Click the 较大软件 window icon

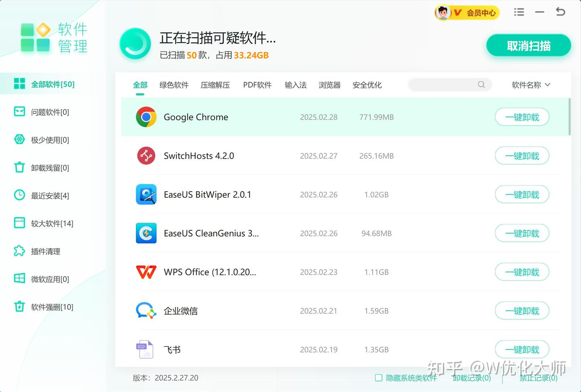[x=19, y=223]
